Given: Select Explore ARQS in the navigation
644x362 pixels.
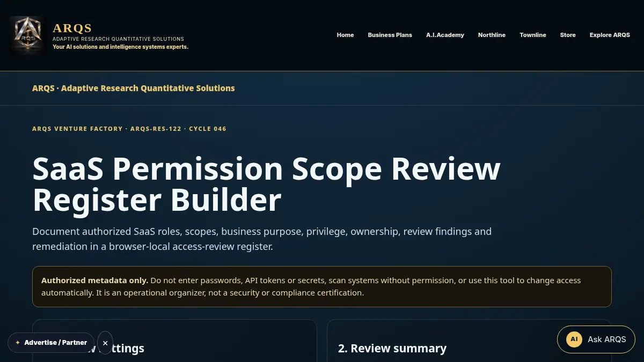Looking at the screenshot, I should pyautogui.click(x=610, y=35).
